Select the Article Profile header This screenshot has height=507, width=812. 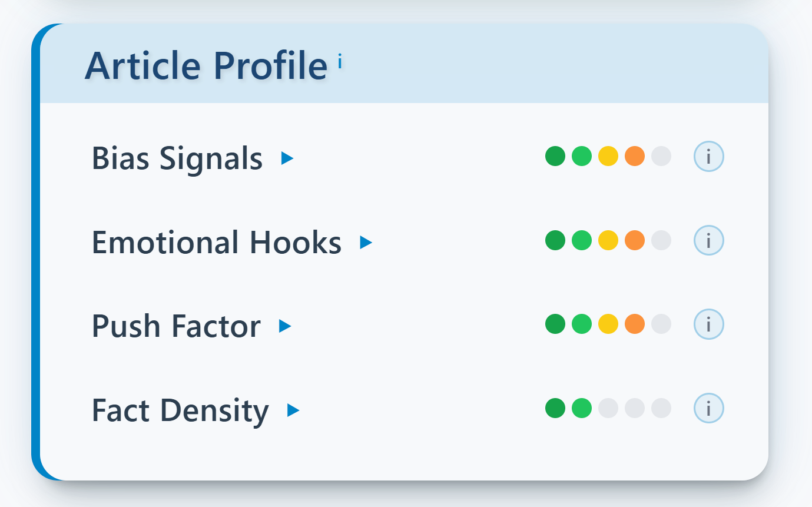pyautogui.click(x=206, y=65)
